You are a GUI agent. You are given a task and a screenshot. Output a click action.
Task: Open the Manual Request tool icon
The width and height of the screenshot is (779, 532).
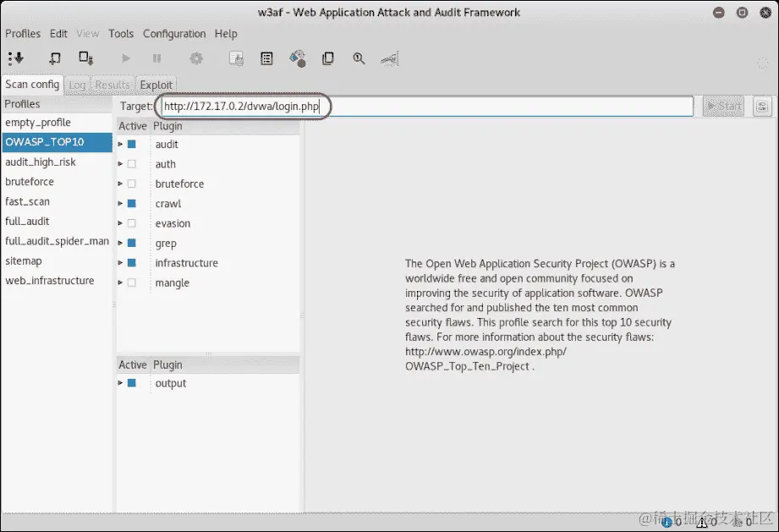(x=236, y=58)
